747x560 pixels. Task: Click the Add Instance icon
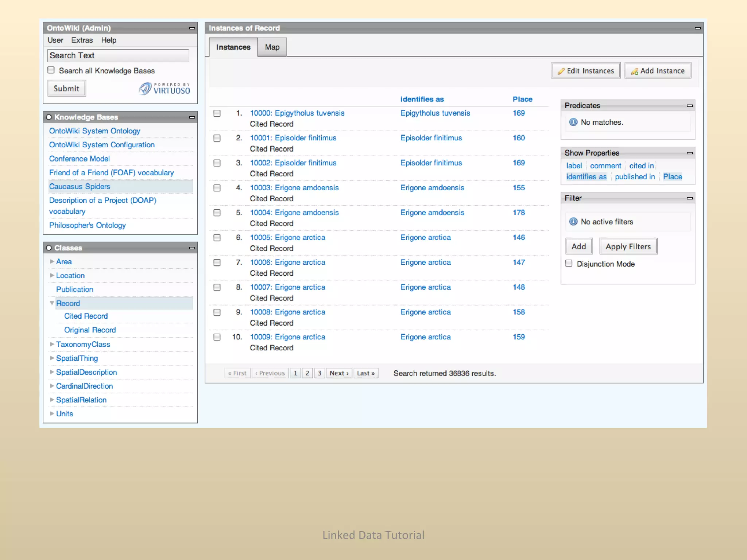[634, 71]
